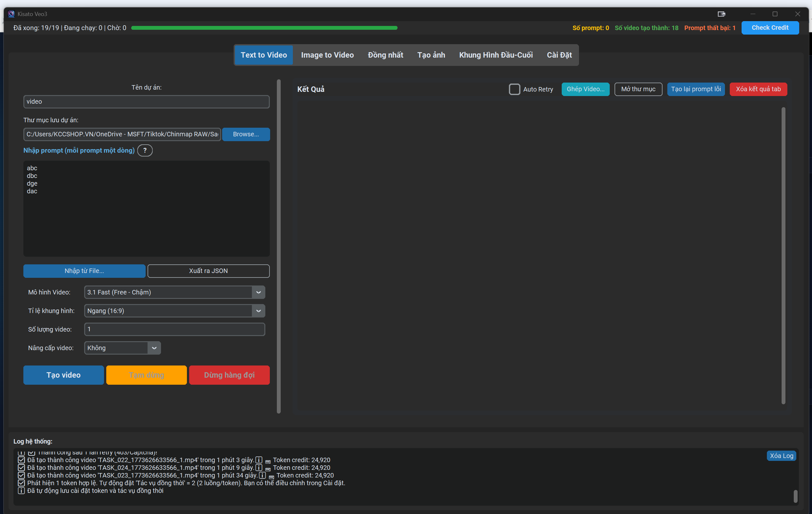Click the Nhập từ File button
Image resolution: width=812 pixels, height=514 pixels.
point(84,271)
